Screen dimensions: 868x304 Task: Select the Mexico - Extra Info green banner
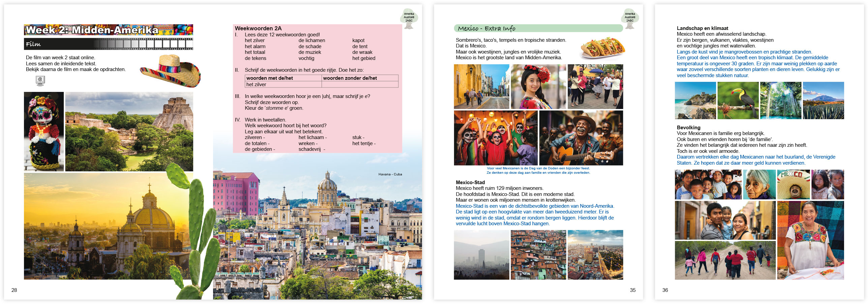tap(538, 28)
